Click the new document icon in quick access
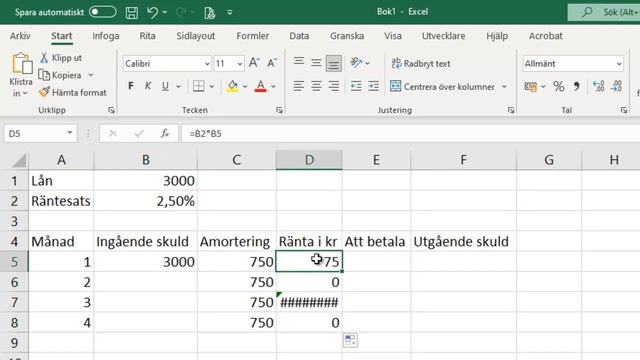This screenshot has width=640, height=360. click(209, 13)
